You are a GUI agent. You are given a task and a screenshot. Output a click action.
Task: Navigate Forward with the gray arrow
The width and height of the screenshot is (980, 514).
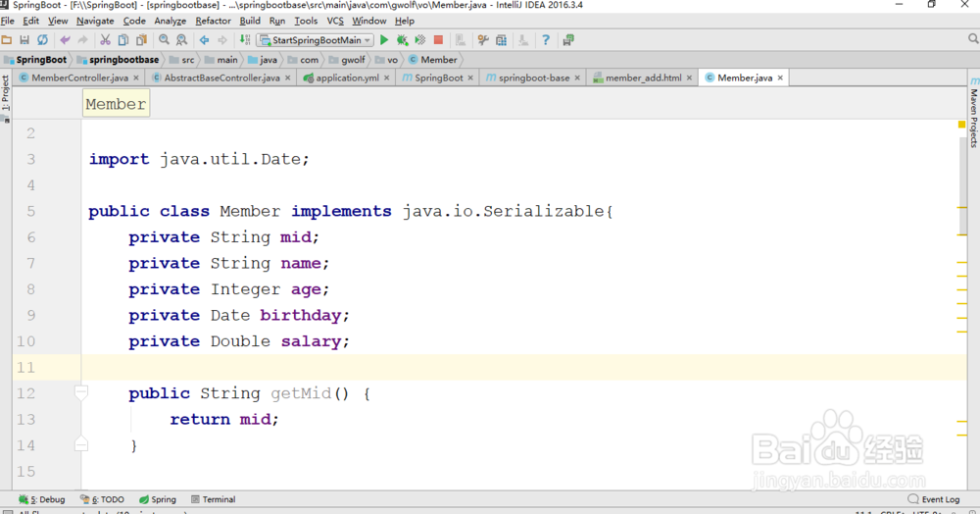[222, 40]
